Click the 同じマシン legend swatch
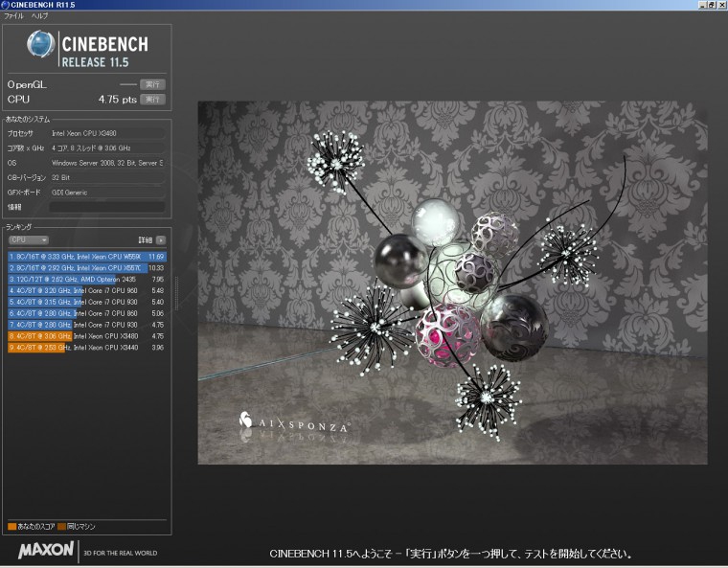Image resolution: width=728 pixels, height=568 pixels. point(61,526)
